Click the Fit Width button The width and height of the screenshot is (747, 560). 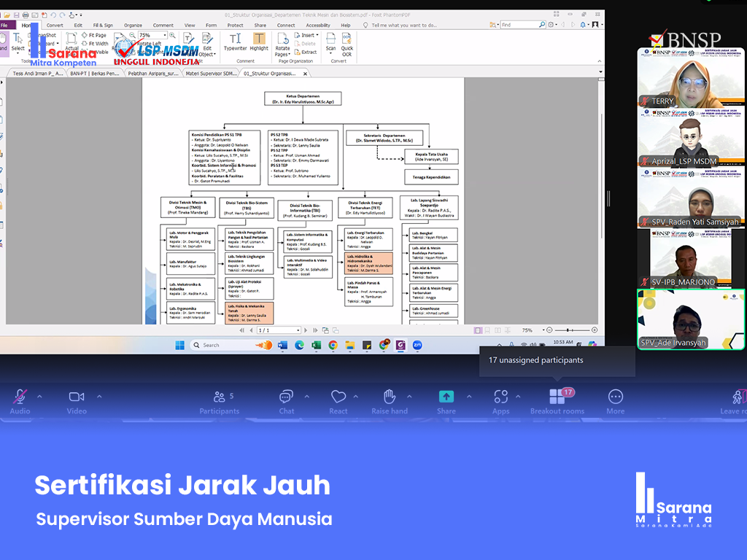point(98,44)
